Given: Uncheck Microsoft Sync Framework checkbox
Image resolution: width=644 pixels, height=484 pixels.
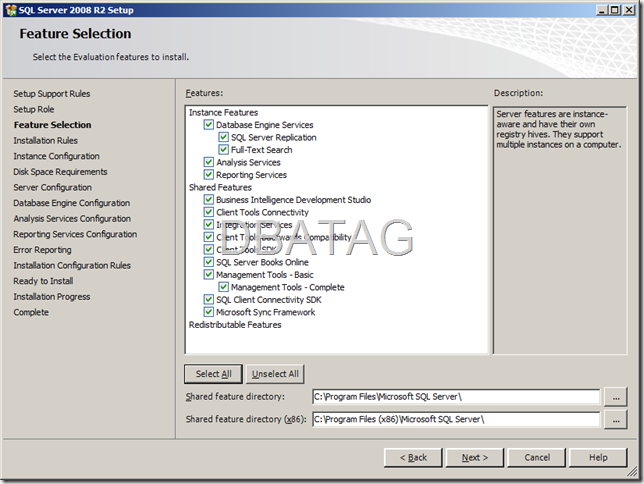Looking at the screenshot, I should coord(209,312).
